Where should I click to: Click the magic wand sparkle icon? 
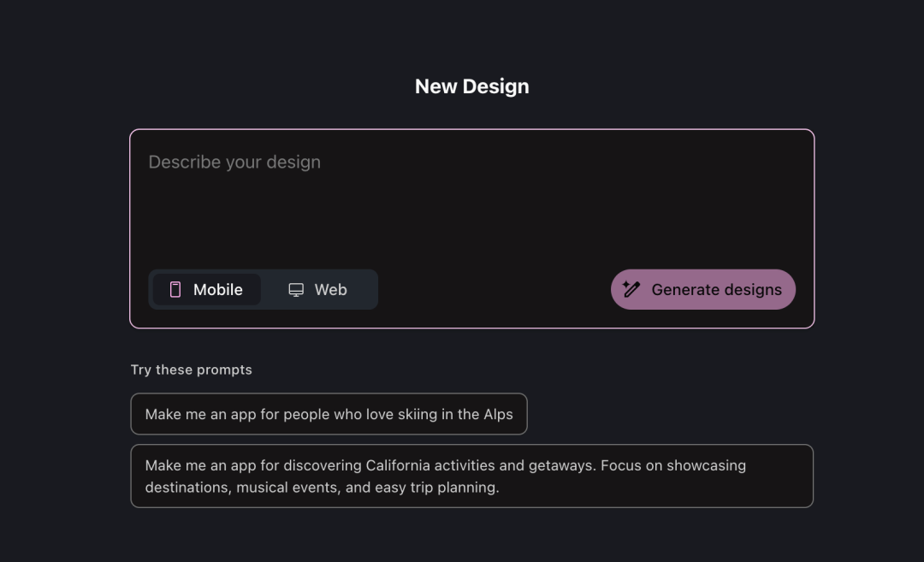pyautogui.click(x=631, y=289)
